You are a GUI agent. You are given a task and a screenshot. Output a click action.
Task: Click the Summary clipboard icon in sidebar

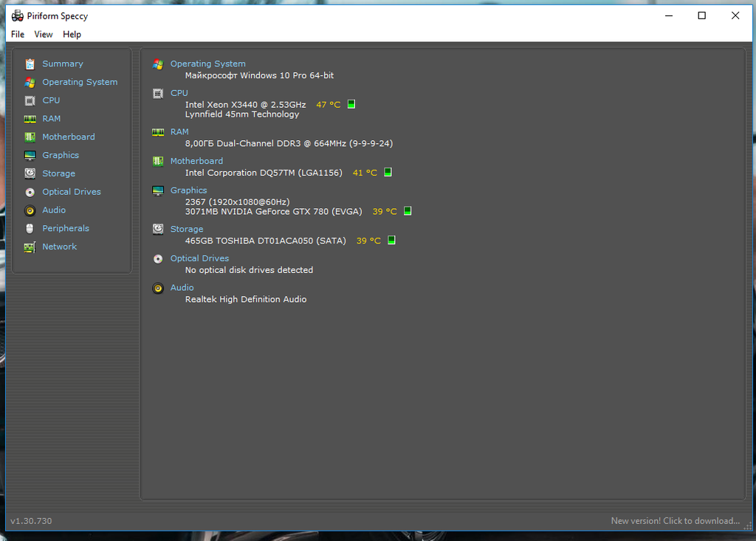(30, 63)
